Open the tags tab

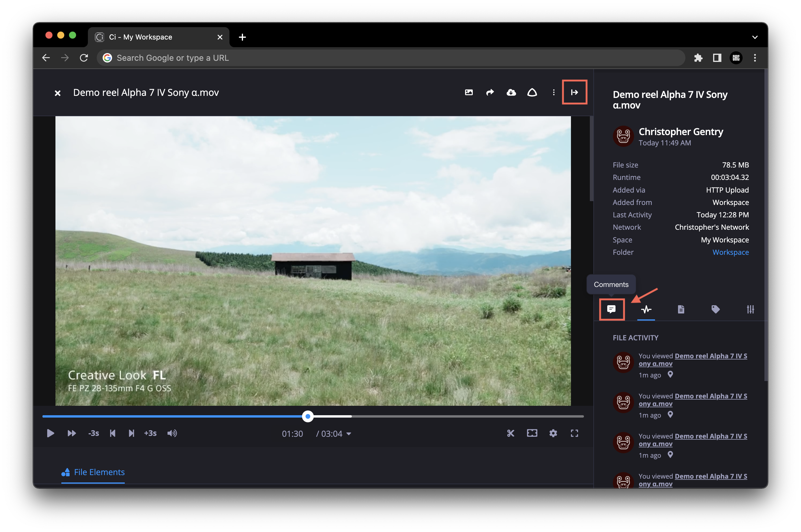click(x=715, y=309)
